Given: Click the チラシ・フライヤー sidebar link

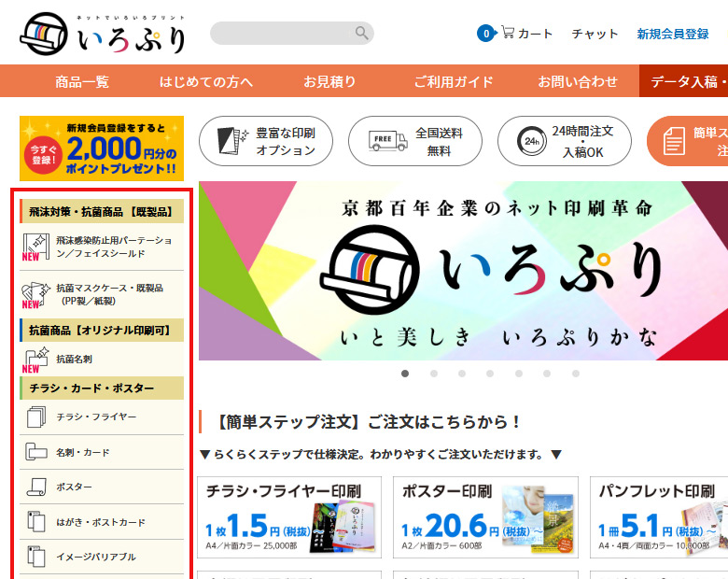Looking at the screenshot, I should click(96, 417).
